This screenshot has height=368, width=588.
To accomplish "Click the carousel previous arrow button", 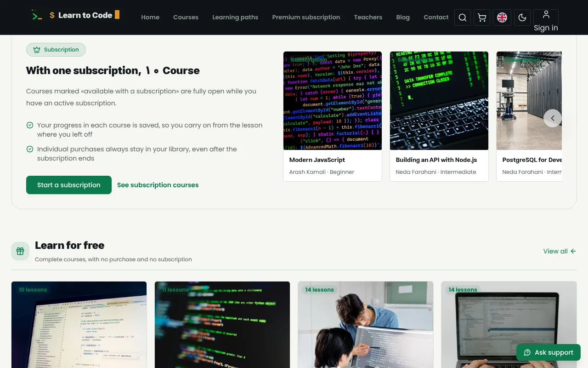I will [x=553, y=118].
